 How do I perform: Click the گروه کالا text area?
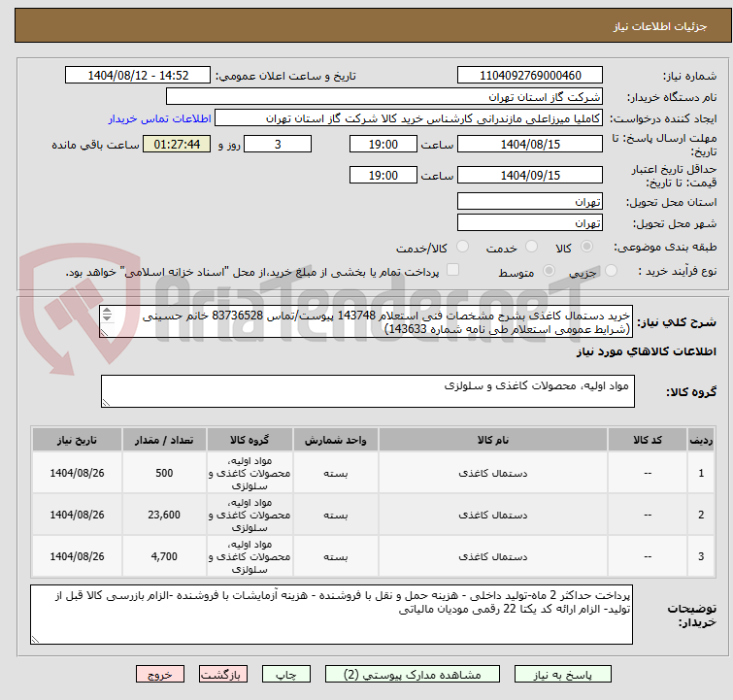point(368,391)
